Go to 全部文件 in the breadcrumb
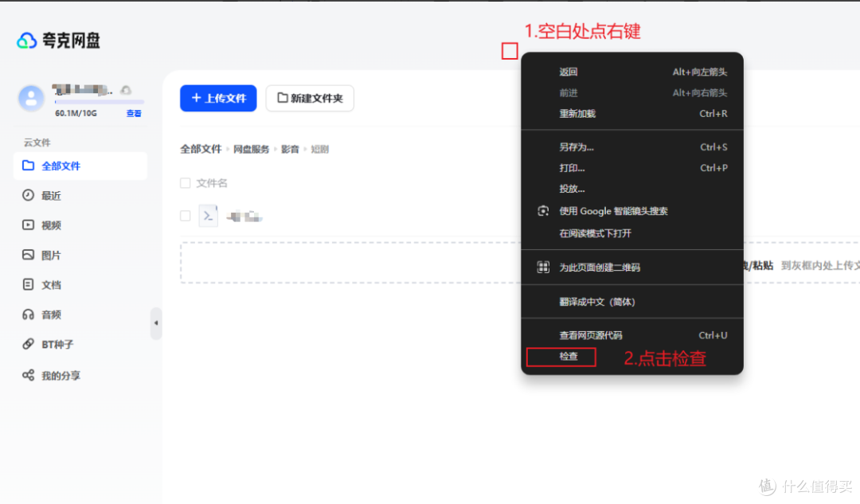Image resolution: width=860 pixels, height=504 pixels. click(x=201, y=149)
